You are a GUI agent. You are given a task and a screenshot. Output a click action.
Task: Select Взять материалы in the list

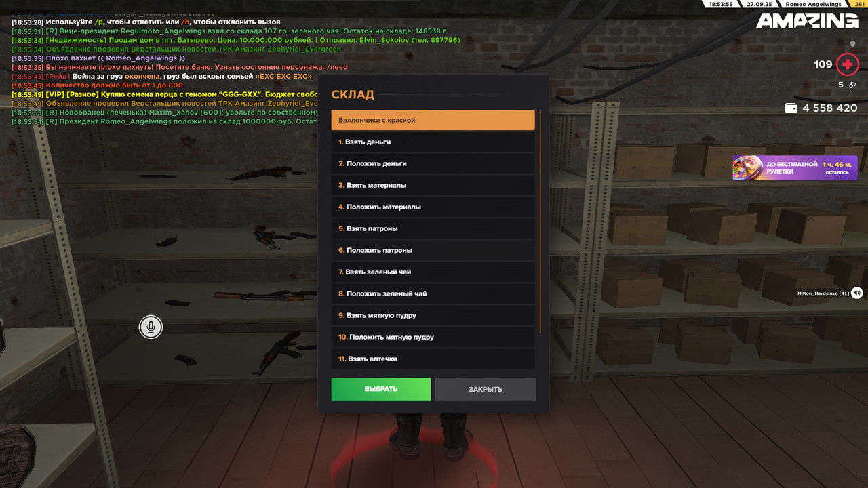pos(433,185)
